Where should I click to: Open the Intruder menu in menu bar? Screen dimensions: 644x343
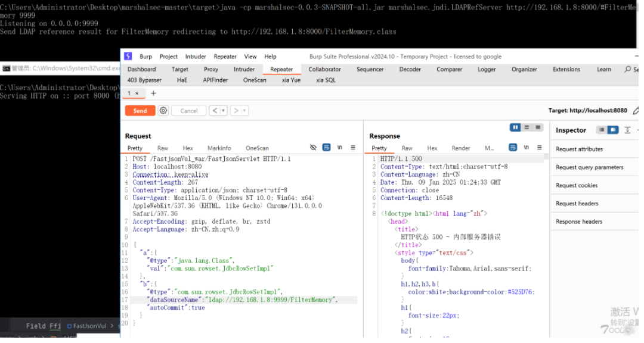point(196,57)
